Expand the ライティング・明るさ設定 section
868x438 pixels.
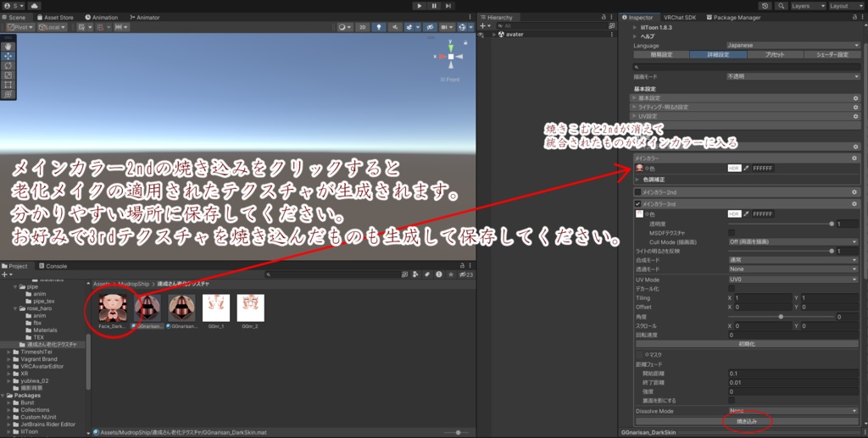pyautogui.click(x=746, y=107)
